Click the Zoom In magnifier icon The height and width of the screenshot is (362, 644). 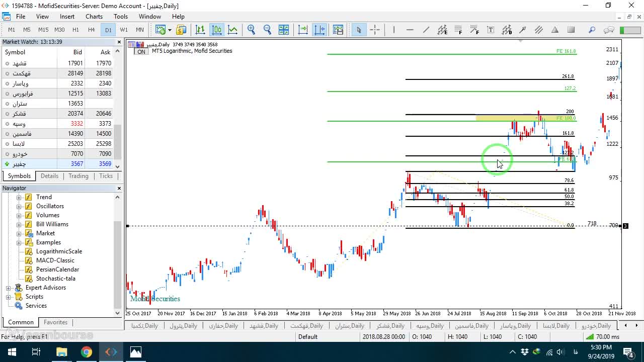pyautogui.click(x=251, y=30)
